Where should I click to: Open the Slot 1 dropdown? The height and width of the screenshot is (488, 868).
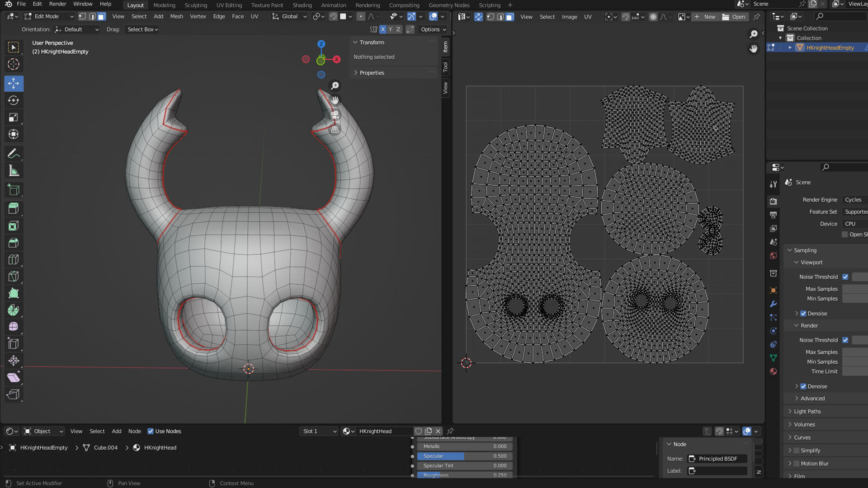pos(319,431)
